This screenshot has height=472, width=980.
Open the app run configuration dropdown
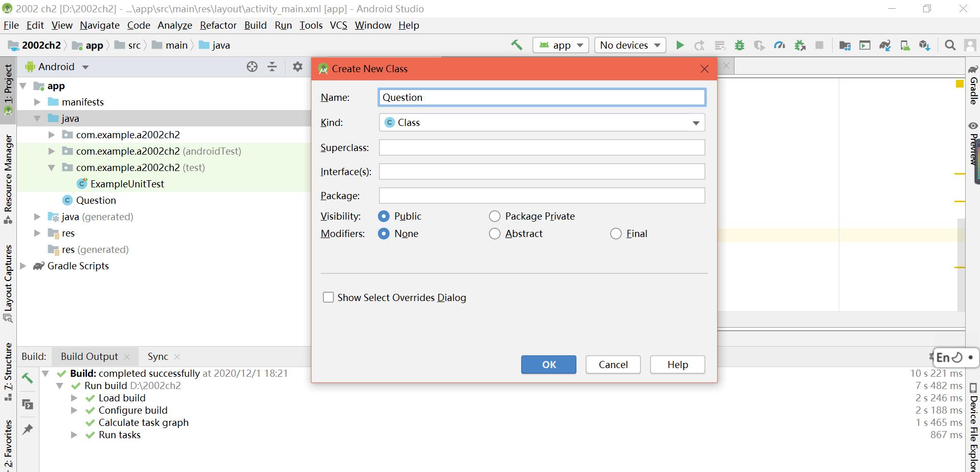click(561, 45)
